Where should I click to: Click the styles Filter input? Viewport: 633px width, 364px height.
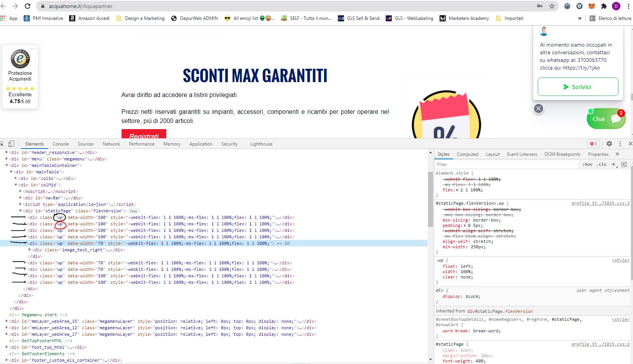tap(506, 164)
